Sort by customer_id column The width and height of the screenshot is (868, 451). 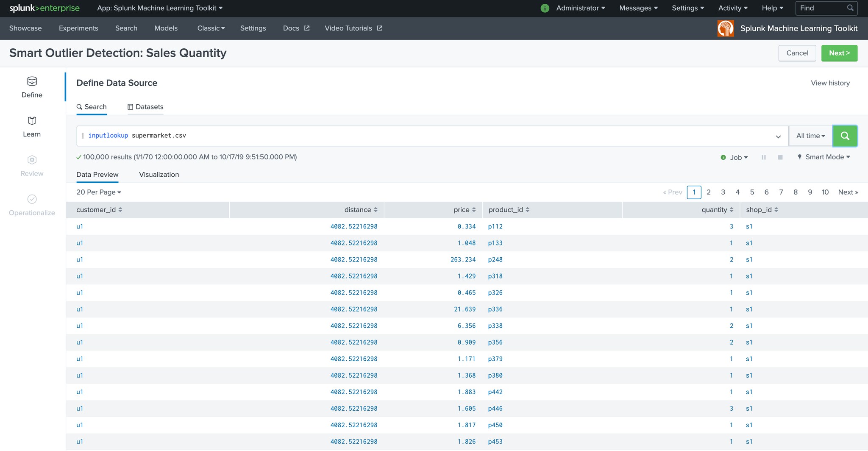click(x=99, y=210)
